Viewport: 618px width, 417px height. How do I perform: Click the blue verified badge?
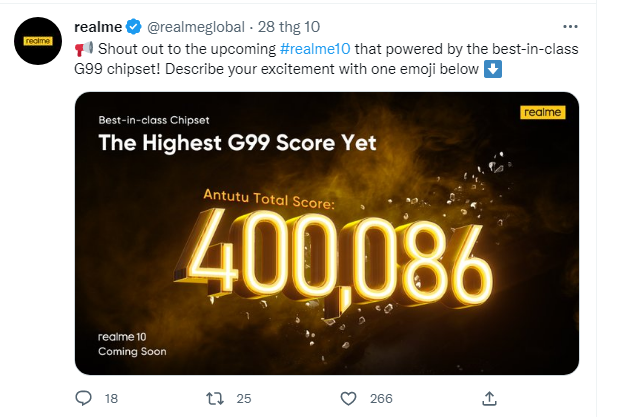(134, 27)
